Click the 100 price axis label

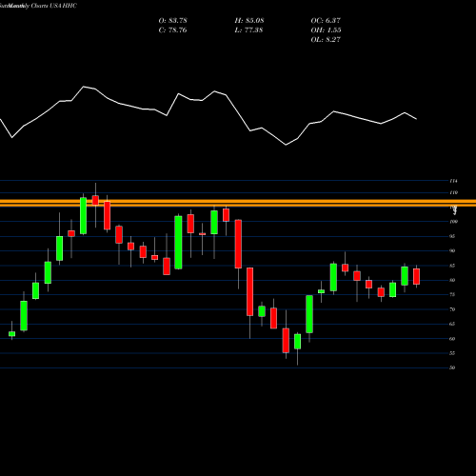453,222
